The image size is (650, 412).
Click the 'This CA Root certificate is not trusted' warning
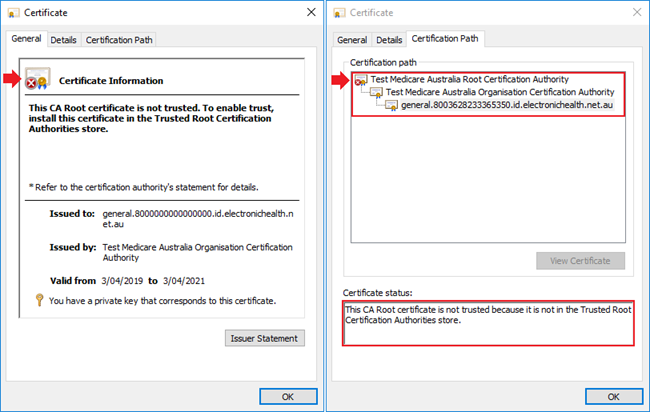(x=151, y=118)
